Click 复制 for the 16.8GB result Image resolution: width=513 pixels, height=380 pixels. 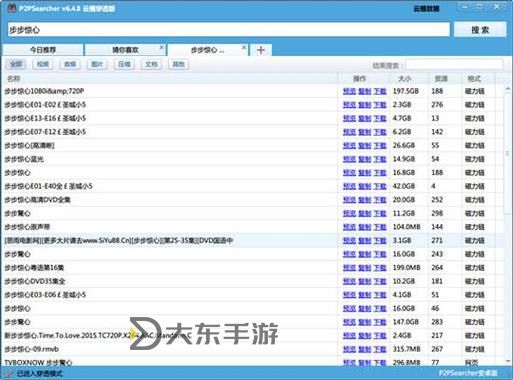364,173
